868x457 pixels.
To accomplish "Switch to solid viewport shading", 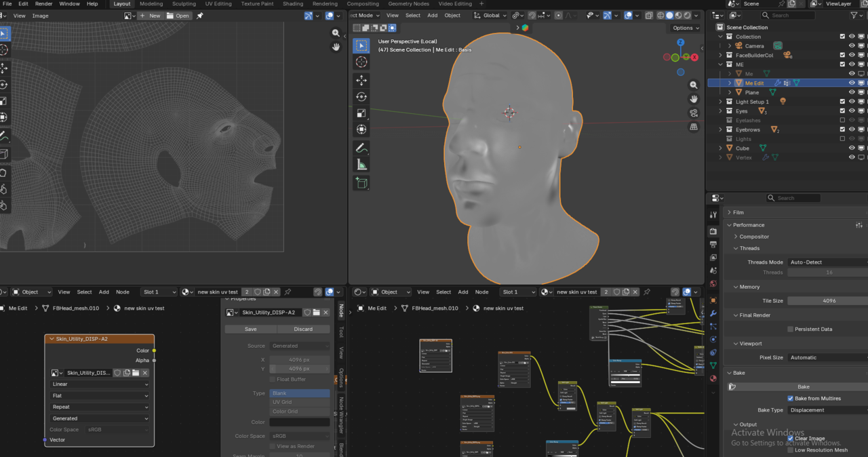I will pyautogui.click(x=669, y=16).
